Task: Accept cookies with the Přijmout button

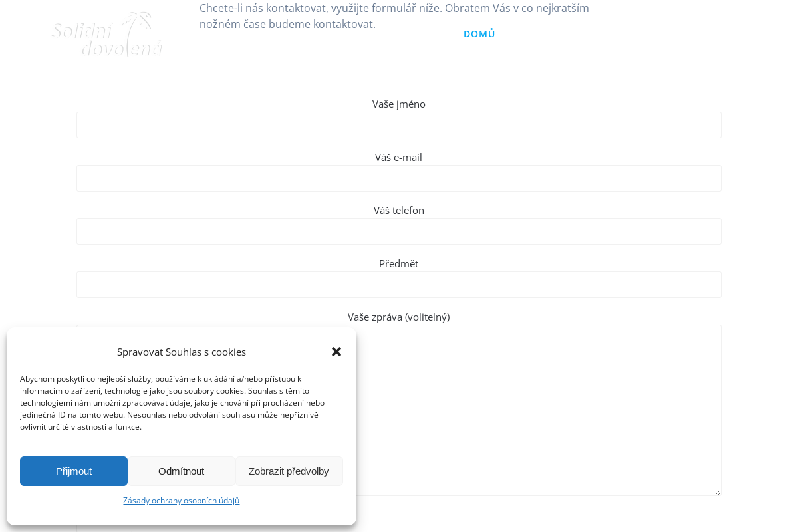Action: [74, 471]
